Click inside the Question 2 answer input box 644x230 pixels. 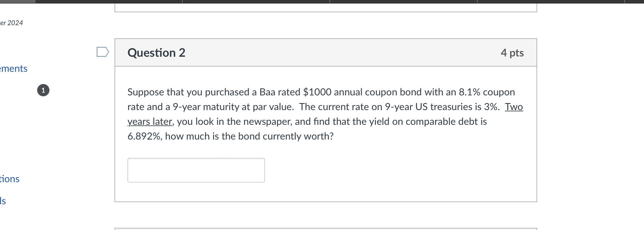point(196,170)
